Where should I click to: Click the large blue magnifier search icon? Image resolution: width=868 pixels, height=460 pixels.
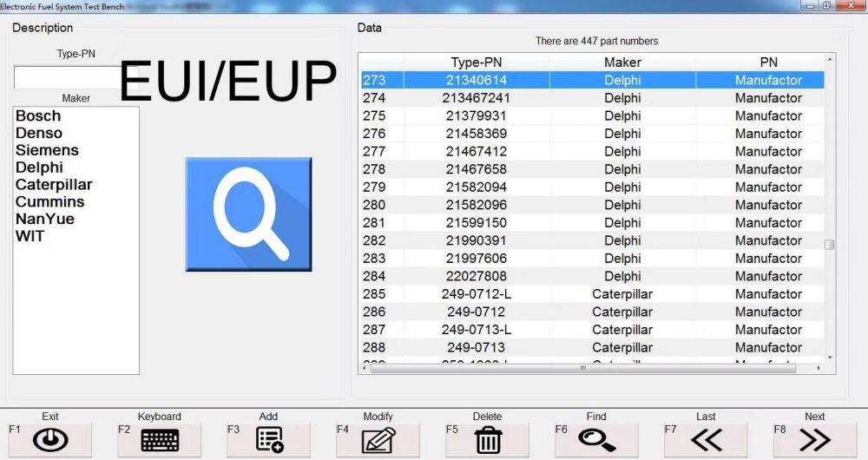click(248, 214)
